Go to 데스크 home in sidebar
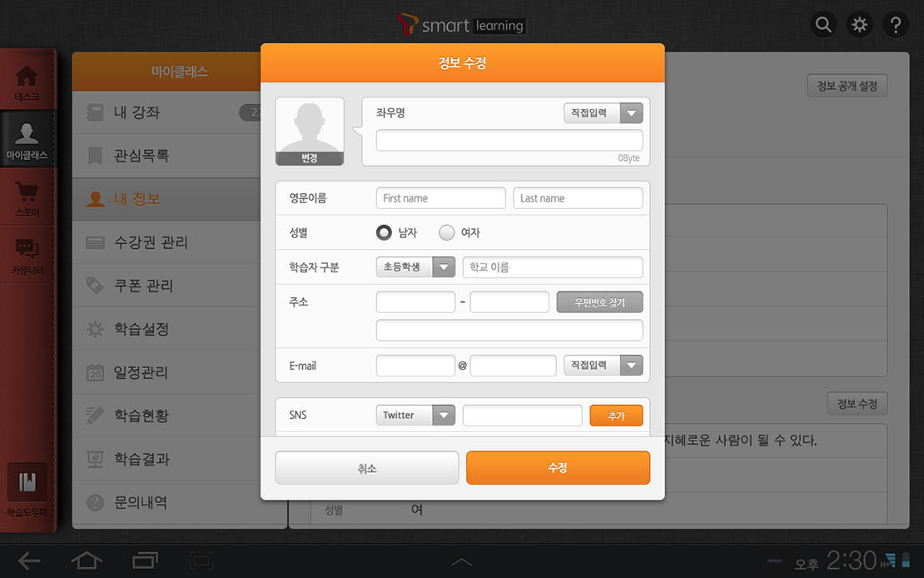Viewport: 924px width, 578px height. pos(27,82)
